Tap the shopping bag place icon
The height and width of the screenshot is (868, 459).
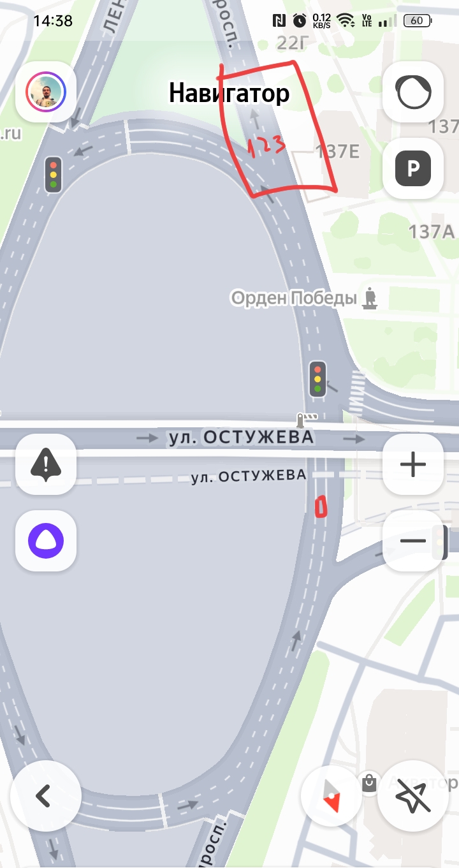click(369, 783)
